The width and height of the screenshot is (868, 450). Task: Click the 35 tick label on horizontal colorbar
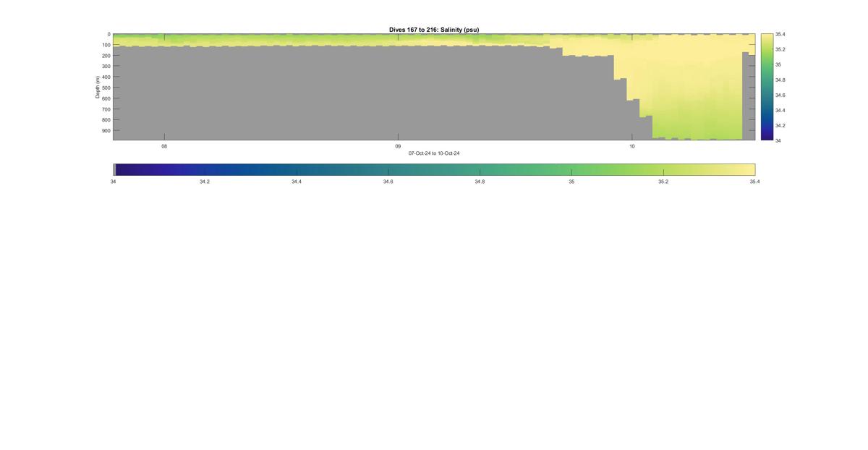click(571, 182)
